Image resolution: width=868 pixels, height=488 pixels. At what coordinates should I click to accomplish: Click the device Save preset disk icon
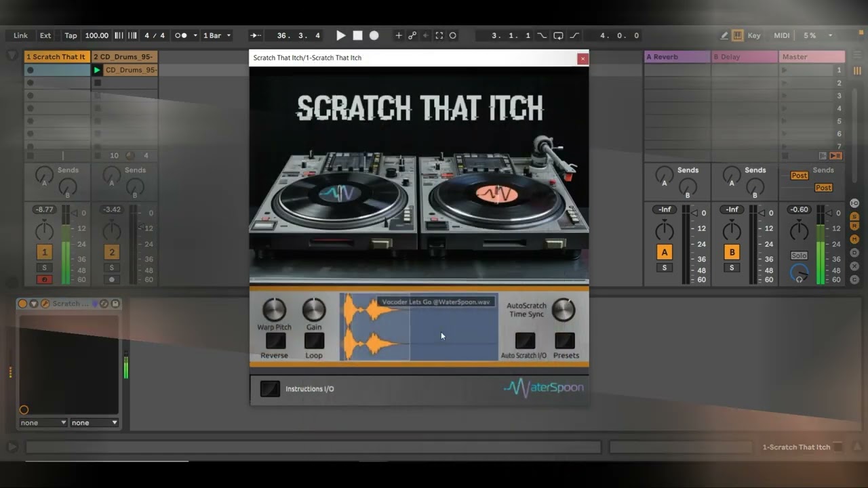coord(115,304)
